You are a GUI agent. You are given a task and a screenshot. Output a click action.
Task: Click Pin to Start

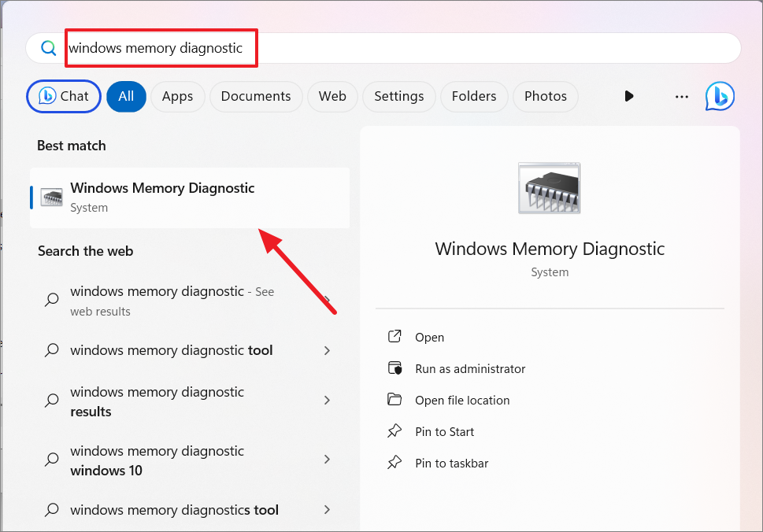444,432
